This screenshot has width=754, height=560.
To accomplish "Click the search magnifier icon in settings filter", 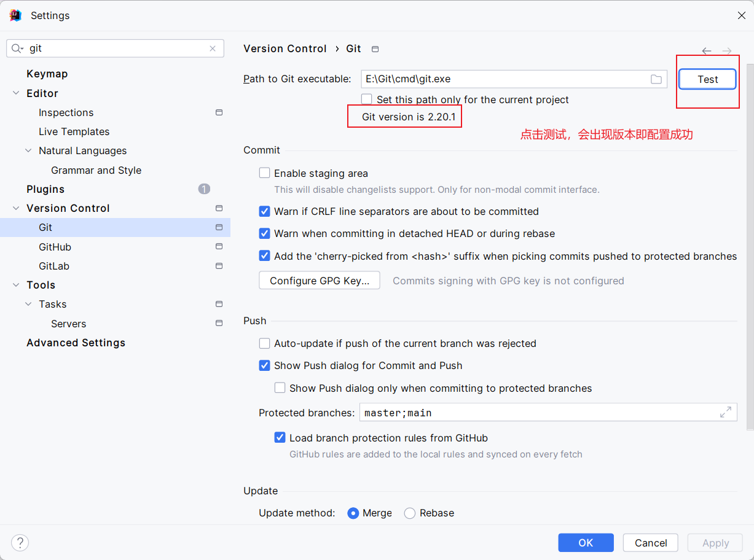I will (16, 49).
